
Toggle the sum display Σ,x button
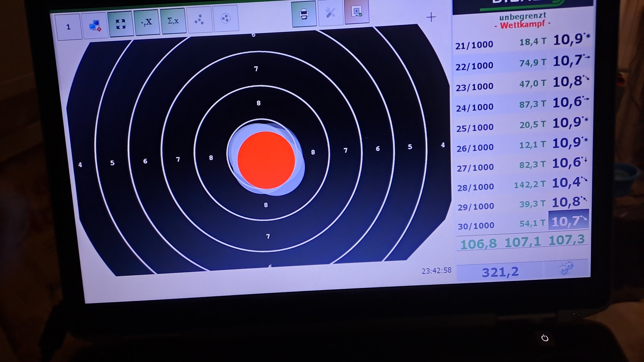tap(173, 21)
